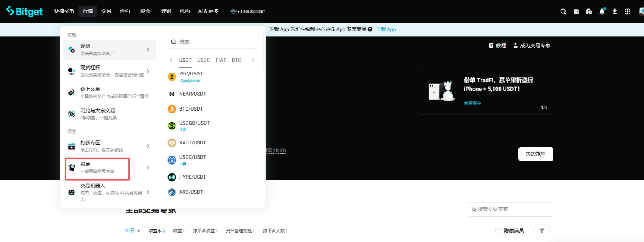Click the dropdown pair search field
644x242 pixels.
(212, 42)
